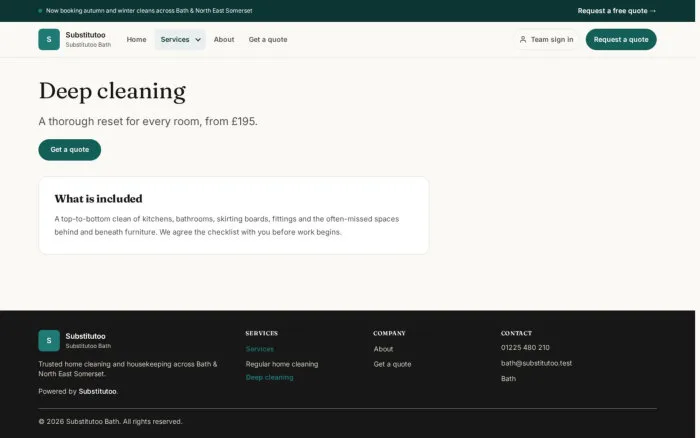Image resolution: width=700 pixels, height=438 pixels.
Task: Click the Substitutoo logo in footer
Action: coord(49,341)
